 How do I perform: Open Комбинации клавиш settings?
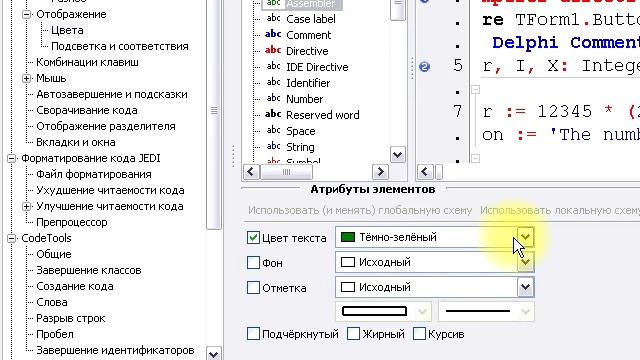[x=87, y=62]
